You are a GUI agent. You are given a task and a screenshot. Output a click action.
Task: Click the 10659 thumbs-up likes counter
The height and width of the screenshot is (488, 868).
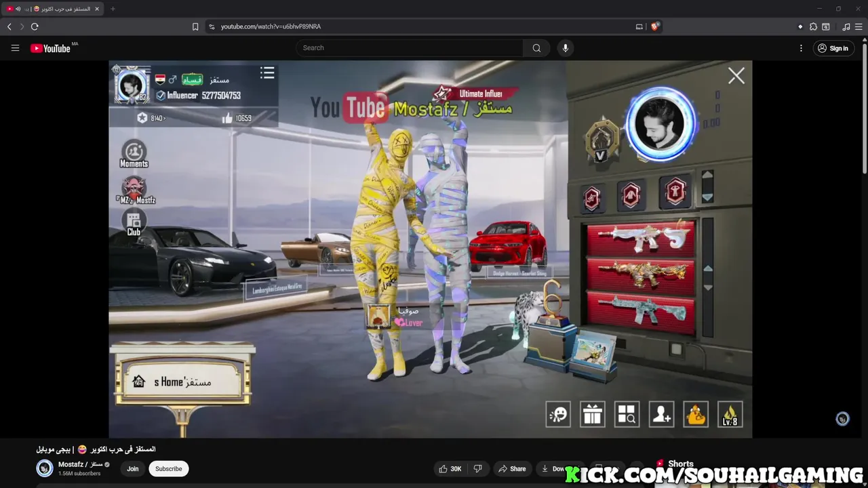coord(237,118)
